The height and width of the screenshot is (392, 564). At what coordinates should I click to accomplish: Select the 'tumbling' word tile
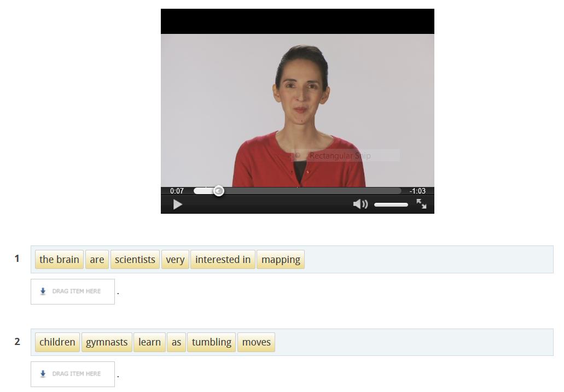(x=212, y=342)
